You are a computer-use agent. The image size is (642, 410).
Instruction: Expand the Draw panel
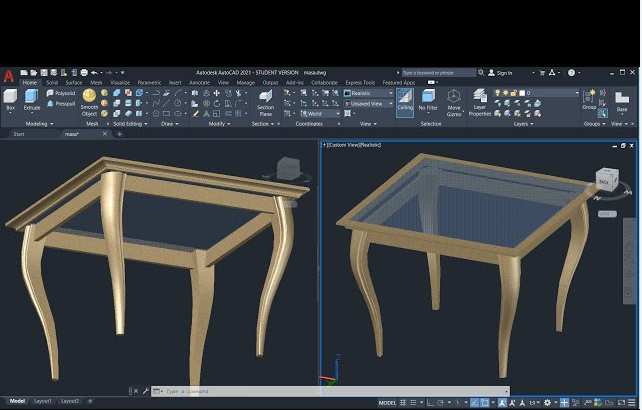170,124
